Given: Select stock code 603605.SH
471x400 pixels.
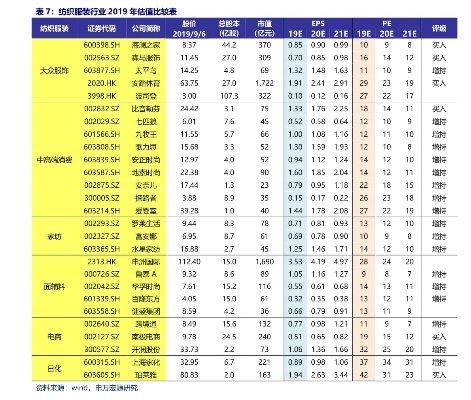Looking at the screenshot, I should [102, 375].
